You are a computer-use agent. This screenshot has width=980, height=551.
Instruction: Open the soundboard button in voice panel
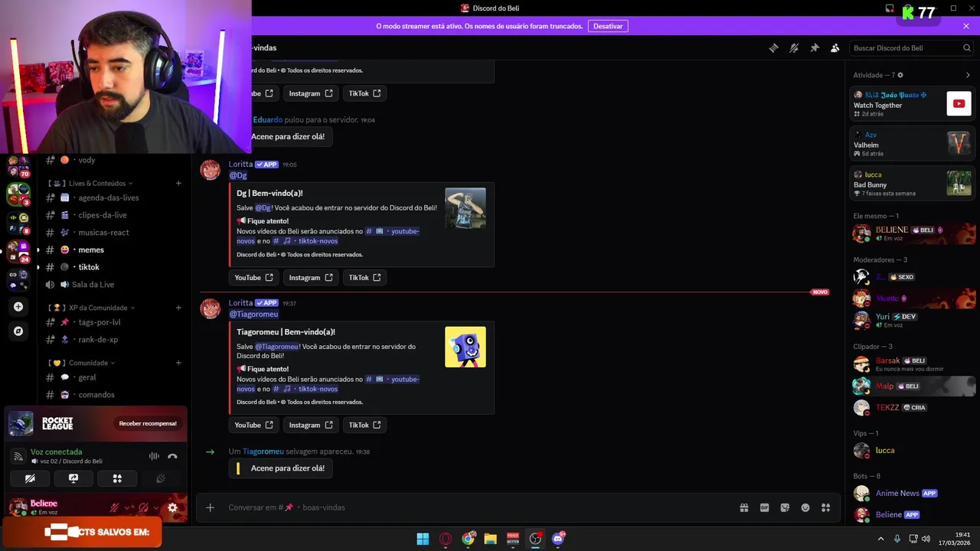[x=161, y=478]
